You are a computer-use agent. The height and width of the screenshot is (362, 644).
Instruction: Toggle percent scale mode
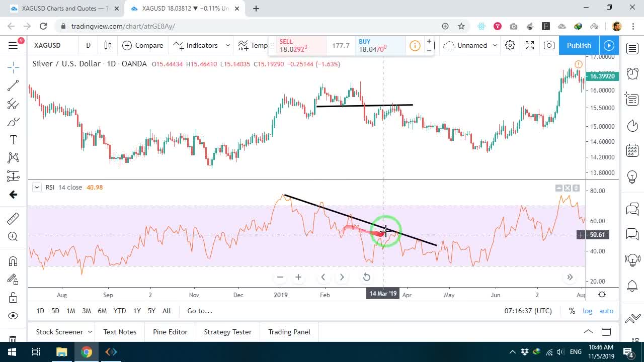pos(572,311)
